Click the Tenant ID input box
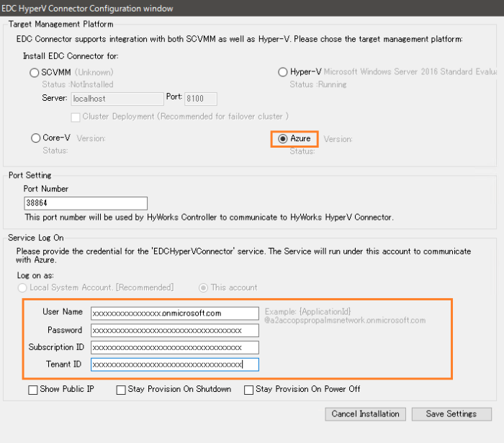The height and width of the screenshot is (443, 504). click(174, 364)
